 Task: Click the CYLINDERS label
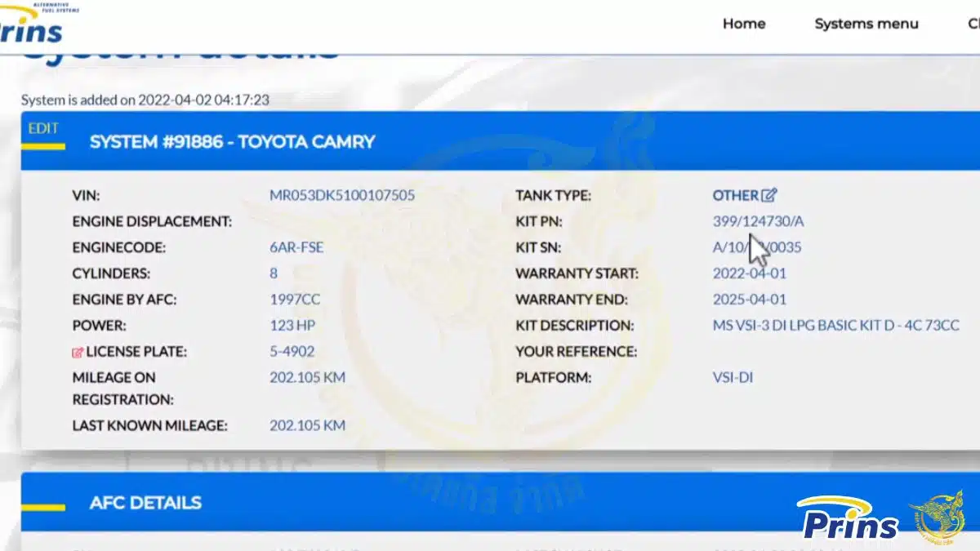(x=111, y=273)
